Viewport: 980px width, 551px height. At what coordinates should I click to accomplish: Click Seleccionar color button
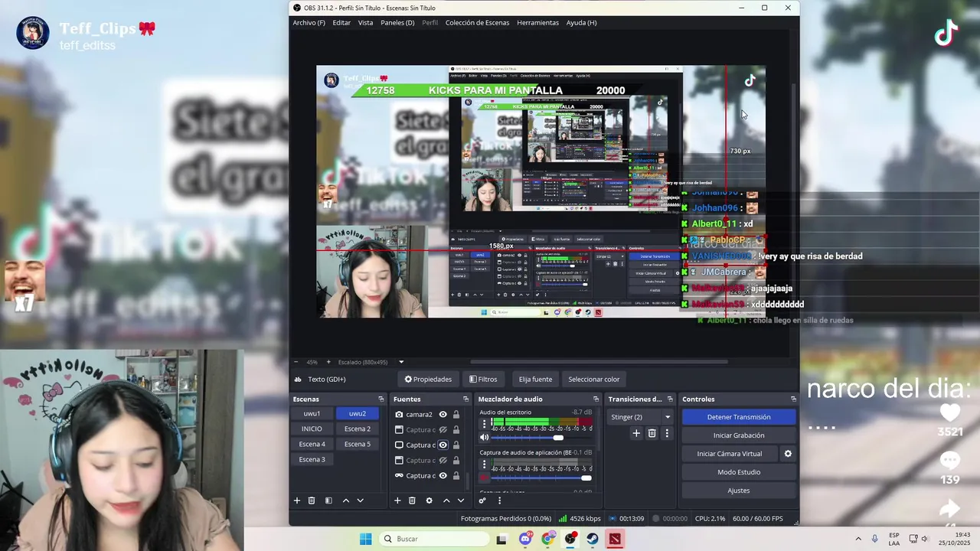tap(594, 380)
